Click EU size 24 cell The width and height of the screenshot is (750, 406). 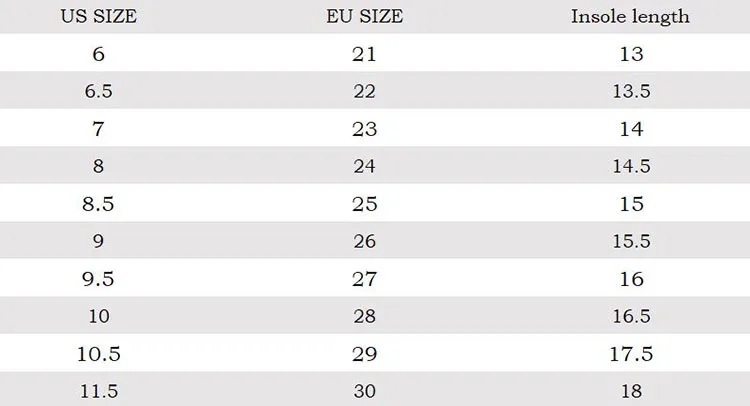point(364,166)
